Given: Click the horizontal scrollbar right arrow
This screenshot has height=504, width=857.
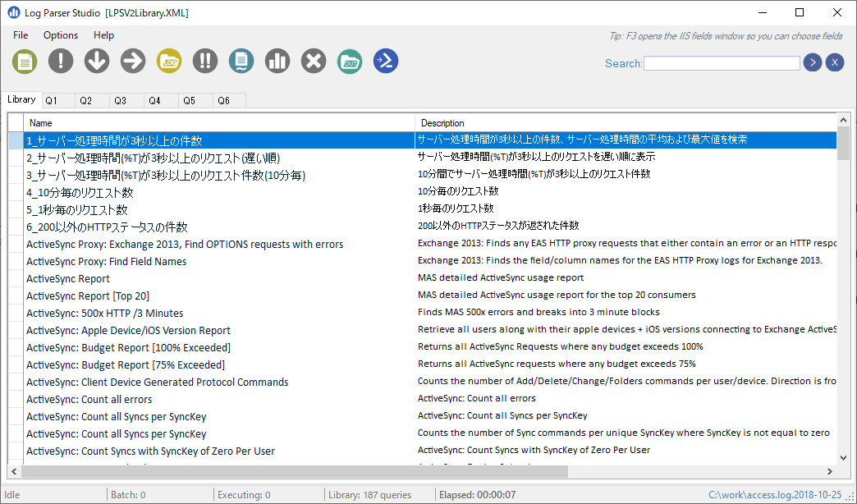Looking at the screenshot, I should pyautogui.click(x=830, y=471).
